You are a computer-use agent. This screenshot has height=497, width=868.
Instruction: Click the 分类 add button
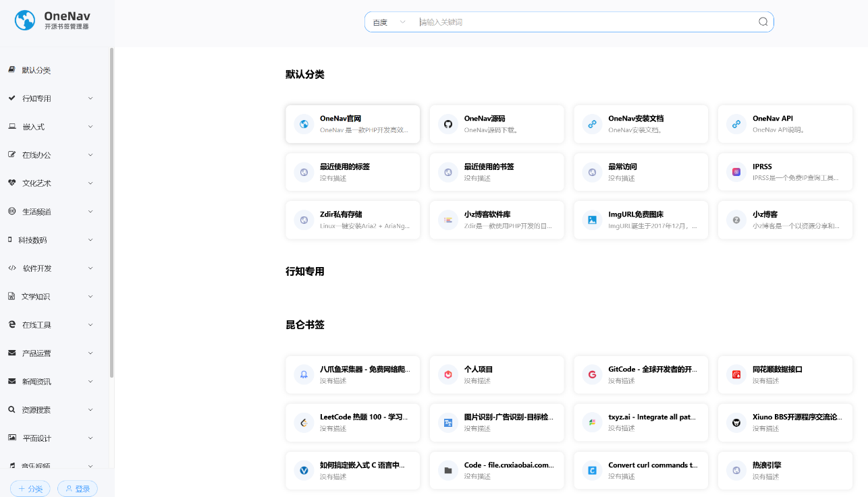coord(30,489)
